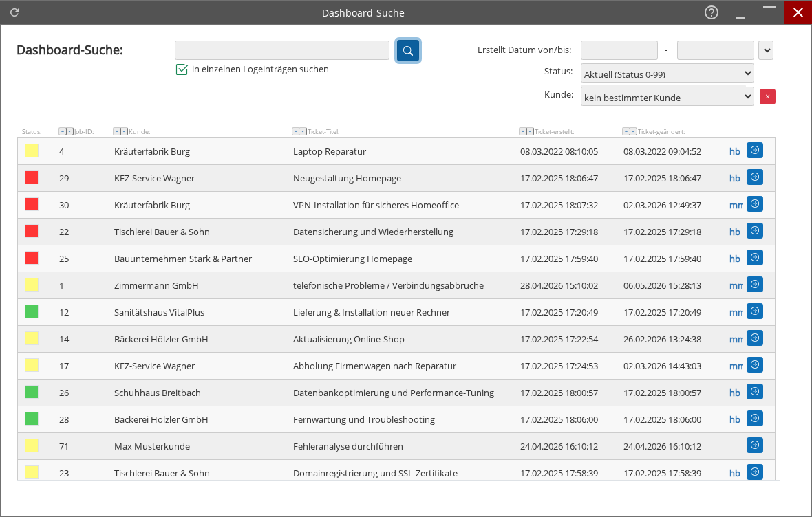812x517 pixels.
Task: Open the help question mark icon
Action: point(712,12)
